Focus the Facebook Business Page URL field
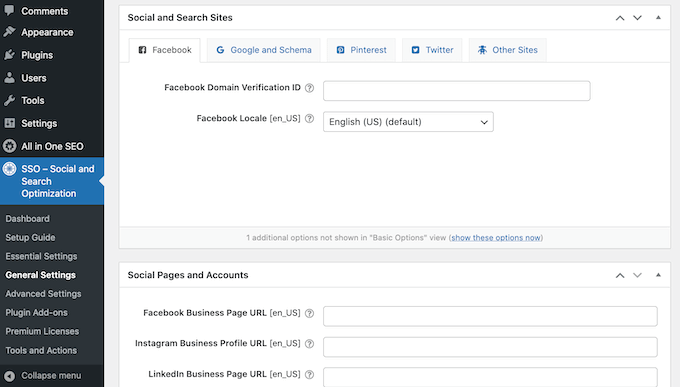Viewport: 680px width, 387px height. (490, 316)
